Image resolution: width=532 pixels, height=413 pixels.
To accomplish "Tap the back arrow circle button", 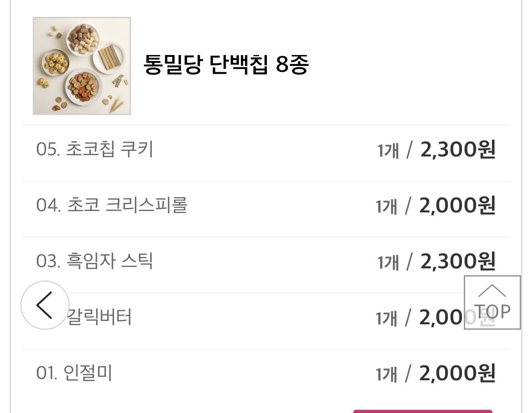I will pyautogui.click(x=45, y=305).
